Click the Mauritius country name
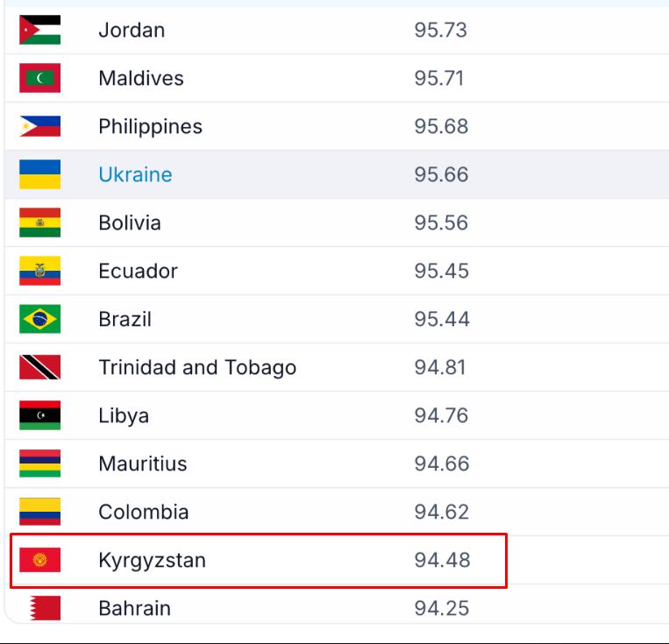Image resolution: width=669 pixels, height=644 pixels. [142, 464]
